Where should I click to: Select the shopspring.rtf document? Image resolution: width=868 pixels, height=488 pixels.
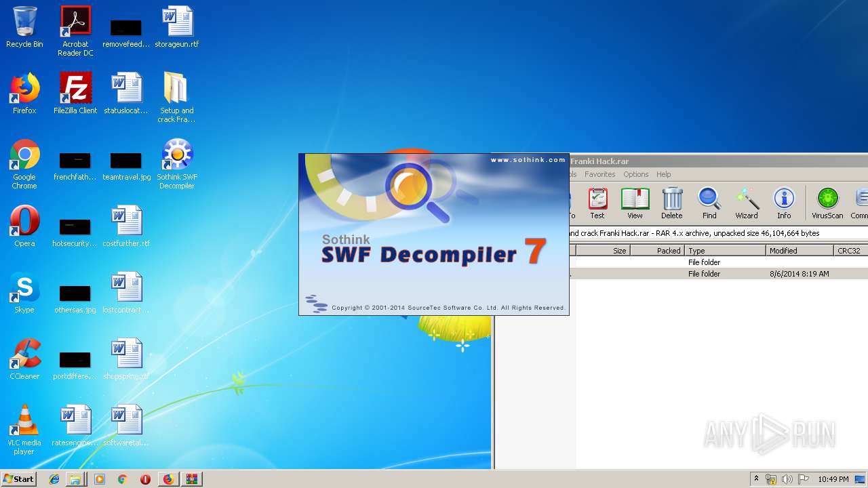126,359
